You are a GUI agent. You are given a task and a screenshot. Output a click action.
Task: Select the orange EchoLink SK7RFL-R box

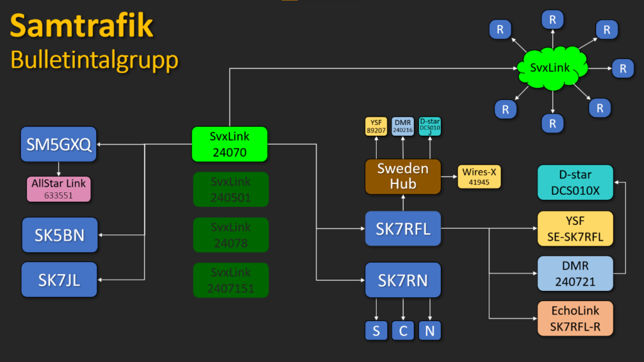click(575, 319)
